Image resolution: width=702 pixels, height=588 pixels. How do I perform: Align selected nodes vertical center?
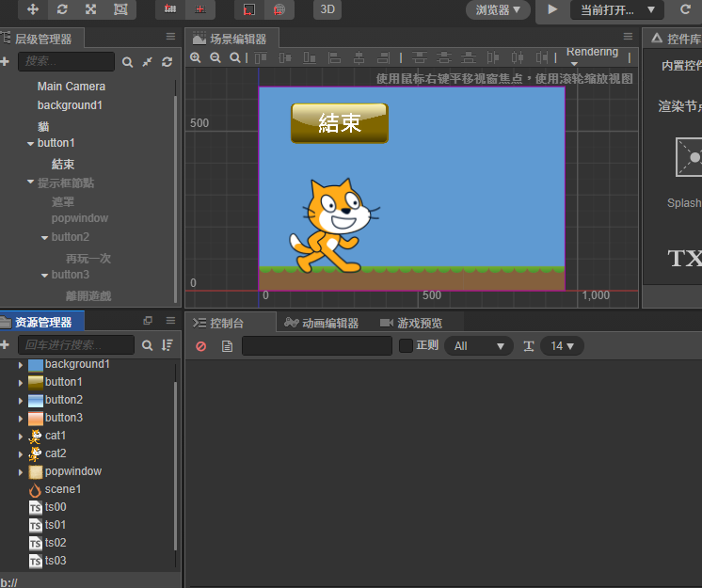[285, 57]
